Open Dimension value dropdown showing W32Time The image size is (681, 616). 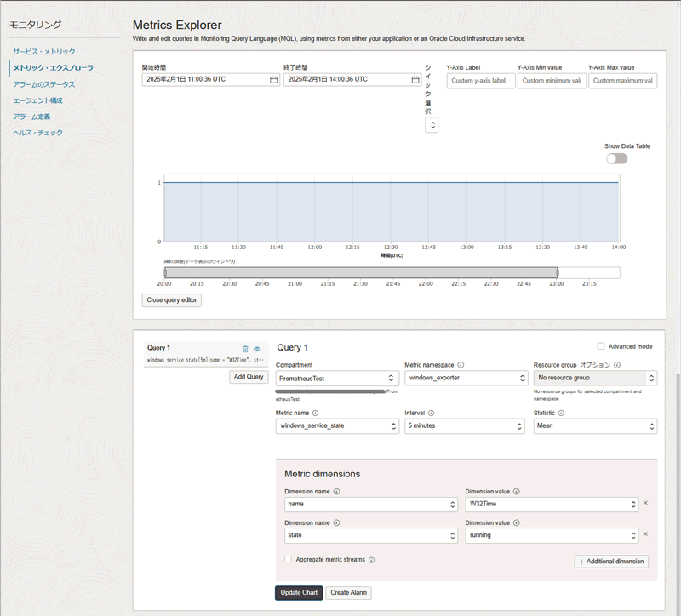pos(552,504)
